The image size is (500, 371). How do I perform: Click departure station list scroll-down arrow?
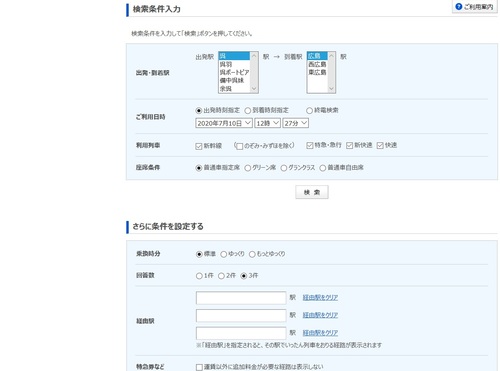click(254, 89)
